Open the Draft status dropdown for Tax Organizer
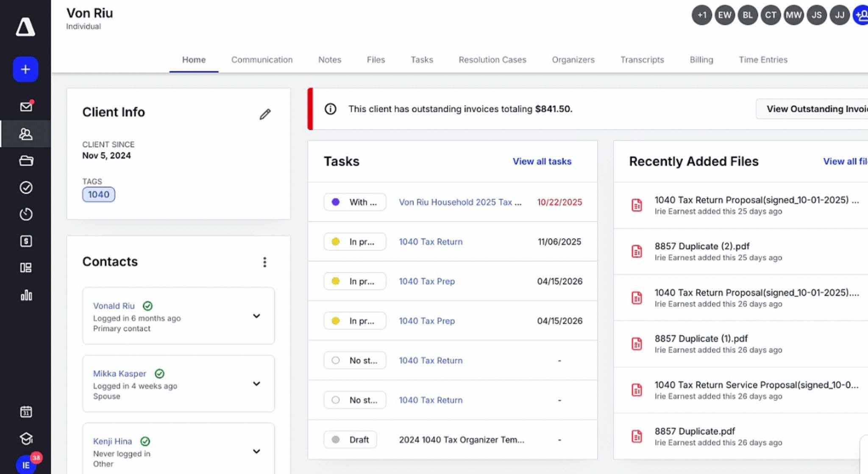The width and height of the screenshot is (868, 474). pyautogui.click(x=350, y=440)
